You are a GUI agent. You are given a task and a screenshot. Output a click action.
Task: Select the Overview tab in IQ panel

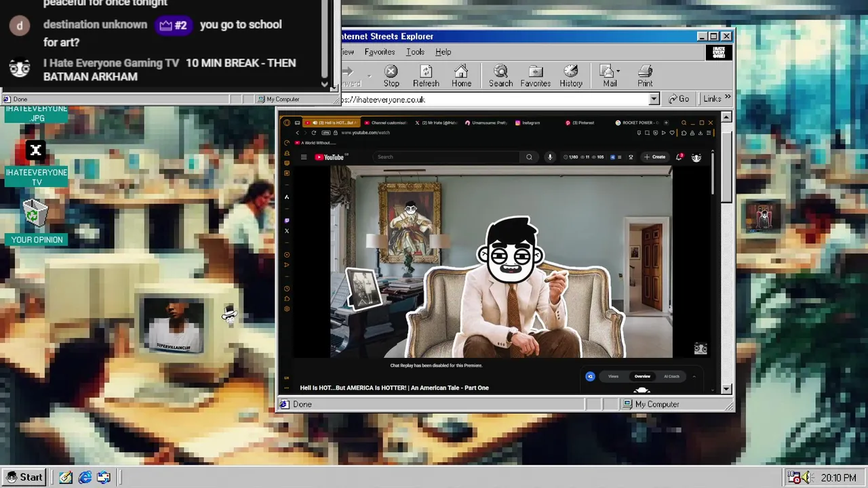click(642, 377)
